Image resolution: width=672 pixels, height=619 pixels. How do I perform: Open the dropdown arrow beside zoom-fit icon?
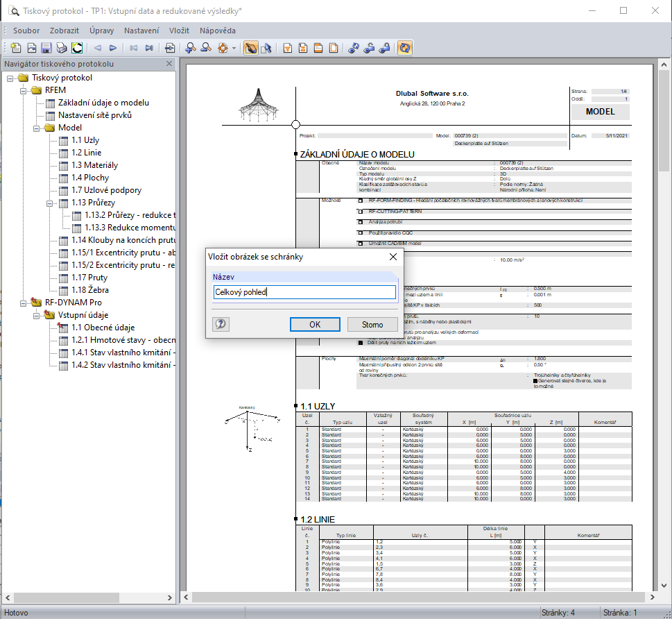click(x=234, y=48)
